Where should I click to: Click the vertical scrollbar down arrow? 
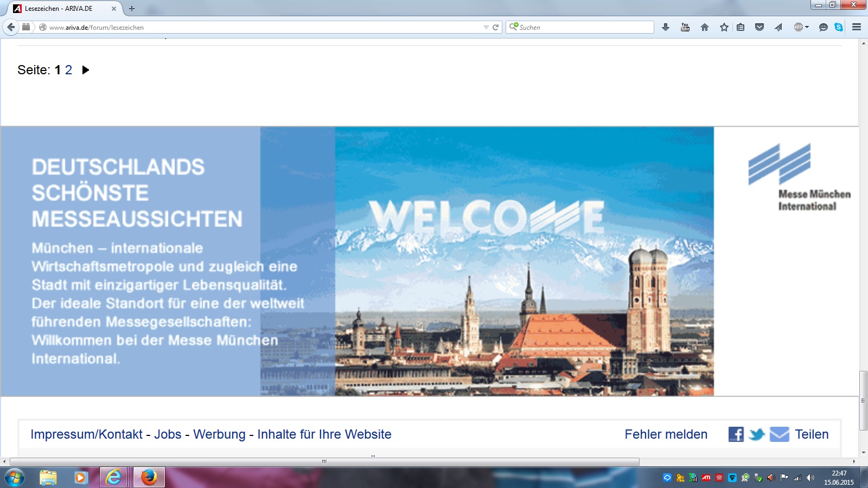click(863, 453)
